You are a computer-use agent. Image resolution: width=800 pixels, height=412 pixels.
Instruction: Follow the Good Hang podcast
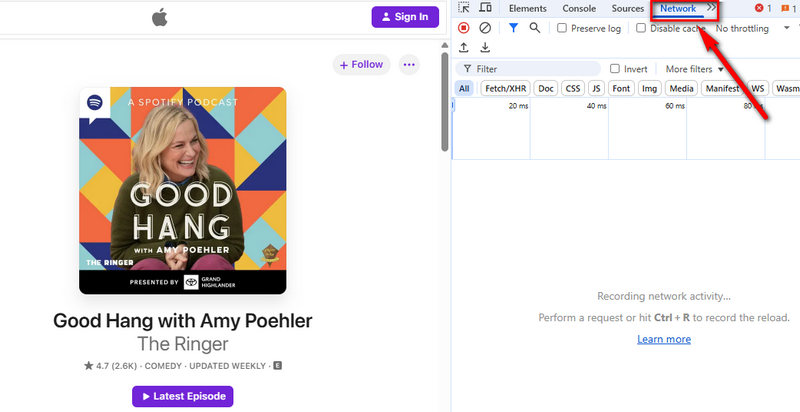click(x=361, y=65)
